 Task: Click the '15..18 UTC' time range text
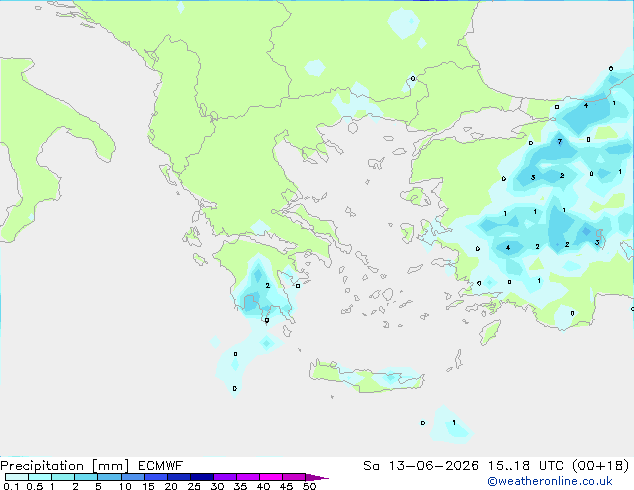[x=525, y=466]
